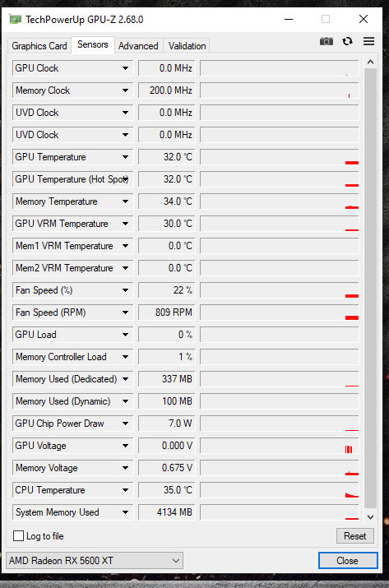
Task: Open the GPU Clock sensor dropdown
Action: click(x=125, y=68)
